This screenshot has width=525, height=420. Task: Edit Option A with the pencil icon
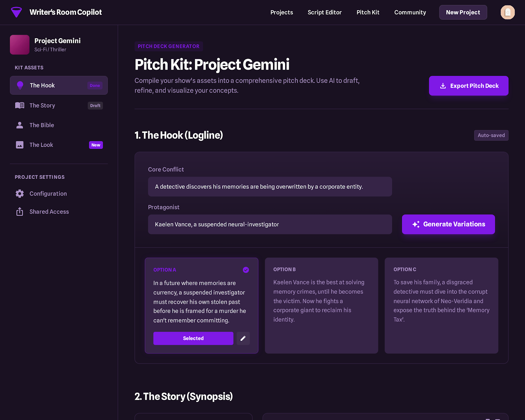[x=243, y=338]
